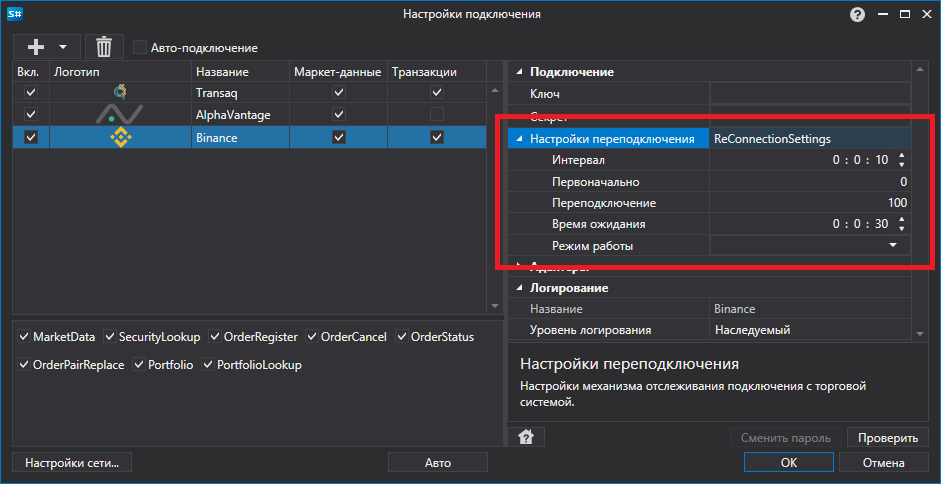Uncheck the OrderCancel checkbox
Viewport: 941px width, 484px height.
point(312,337)
